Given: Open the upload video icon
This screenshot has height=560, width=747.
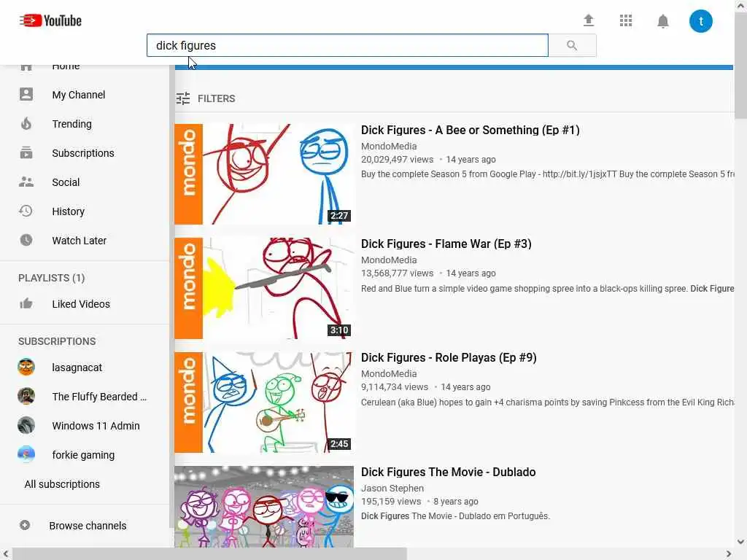Looking at the screenshot, I should (x=589, y=20).
